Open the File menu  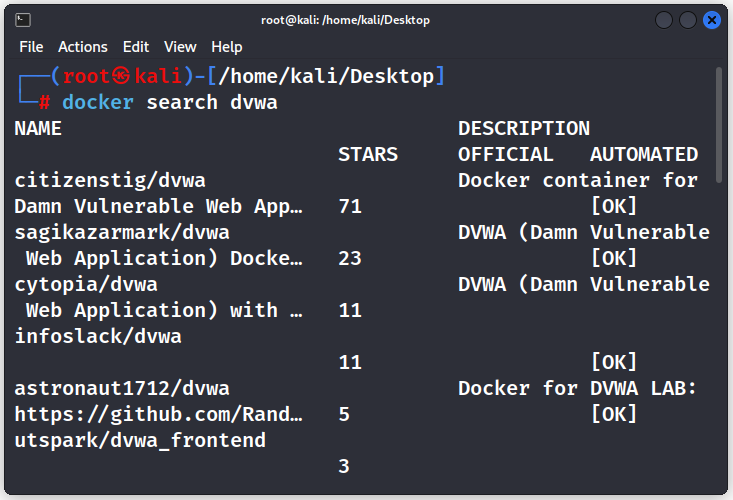(31, 47)
